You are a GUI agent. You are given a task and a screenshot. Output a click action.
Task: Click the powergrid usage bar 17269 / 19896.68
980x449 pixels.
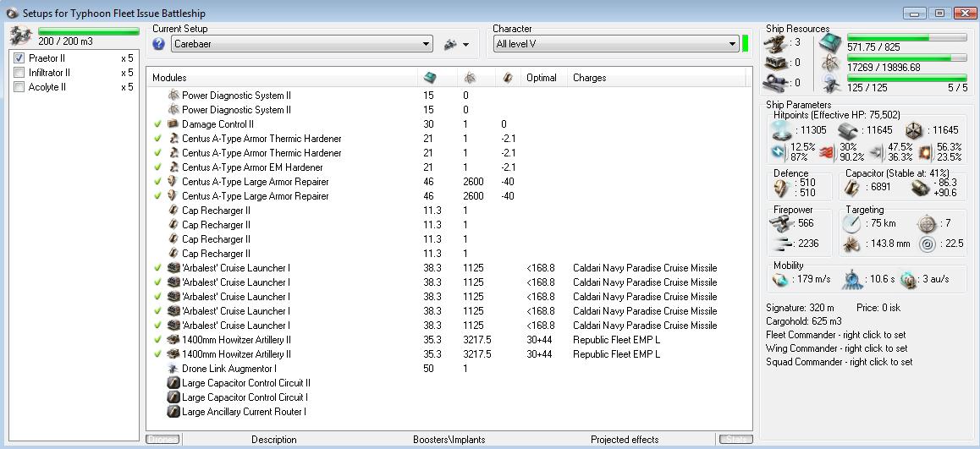click(x=907, y=58)
